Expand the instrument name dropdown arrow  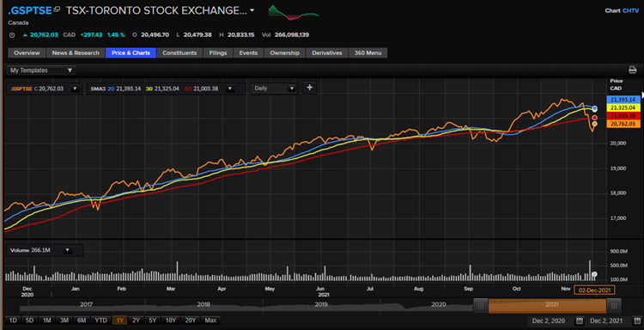coord(252,10)
